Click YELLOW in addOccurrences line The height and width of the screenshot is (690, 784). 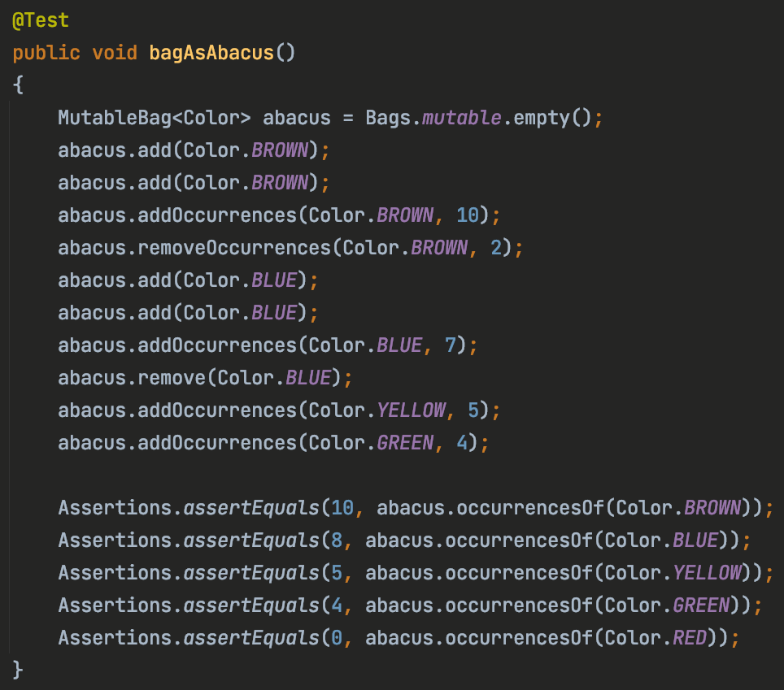(411, 410)
